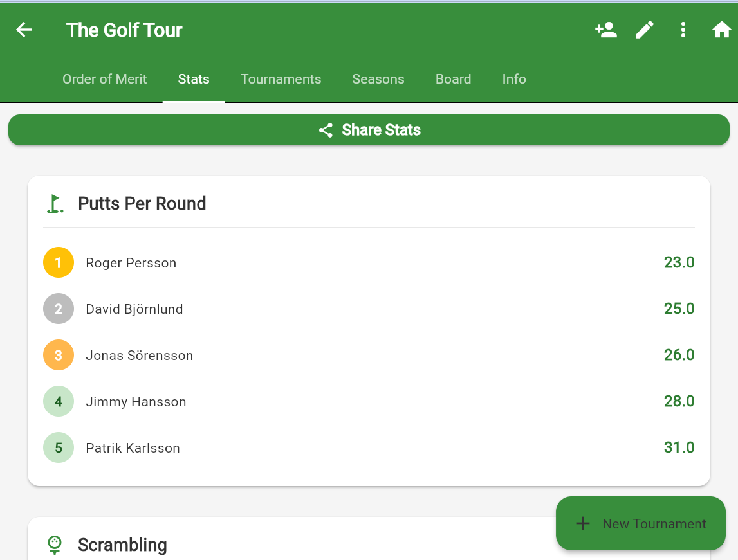The image size is (738, 560).
Task: Create a New Tournament
Action: 641,523
